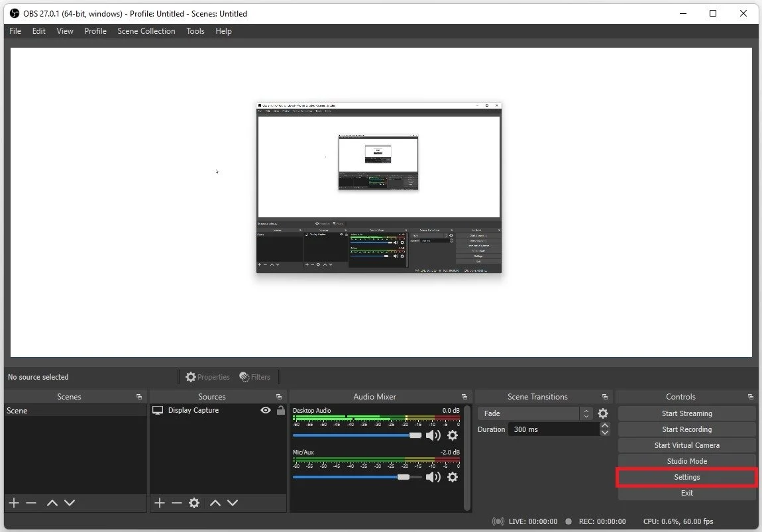762x532 pixels.
Task: Lock the Display Capture source
Action: [x=280, y=410]
